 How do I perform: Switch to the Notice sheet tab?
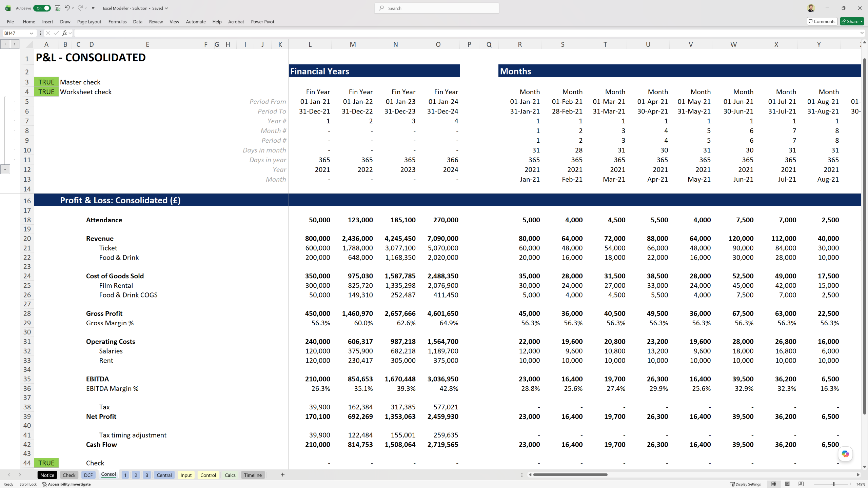click(47, 475)
